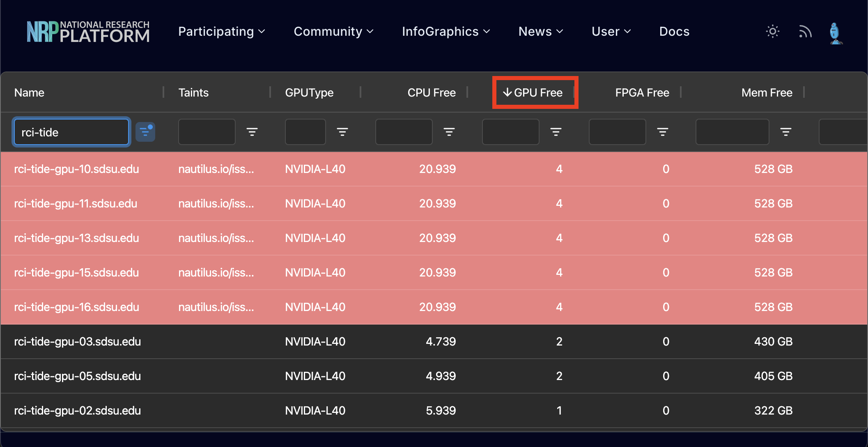
Task: Click the rci-tide name filter input
Action: pyautogui.click(x=71, y=132)
